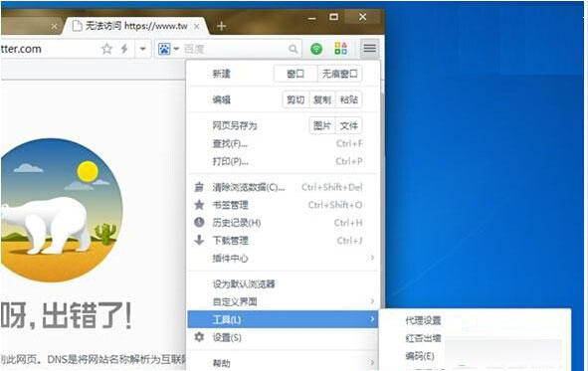Click the Baidu paw search engine icon
588x371 pixels.
(164, 49)
